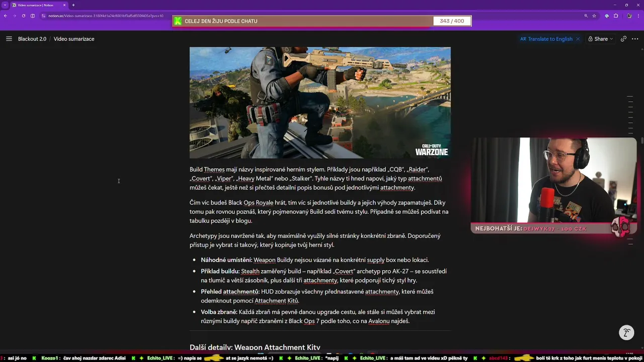Click the NEJBOHATŠÍ JE donation label
The image size is (644, 362).
pos(499,229)
